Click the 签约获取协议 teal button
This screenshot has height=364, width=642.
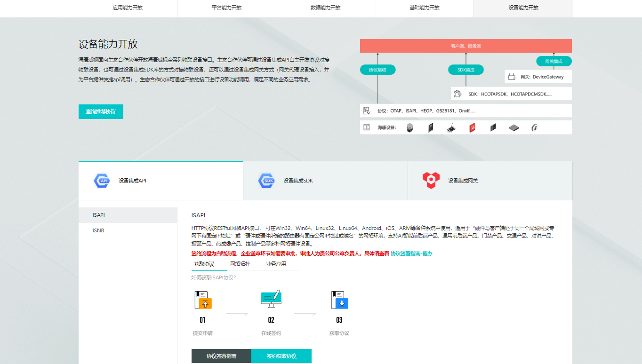(281, 356)
